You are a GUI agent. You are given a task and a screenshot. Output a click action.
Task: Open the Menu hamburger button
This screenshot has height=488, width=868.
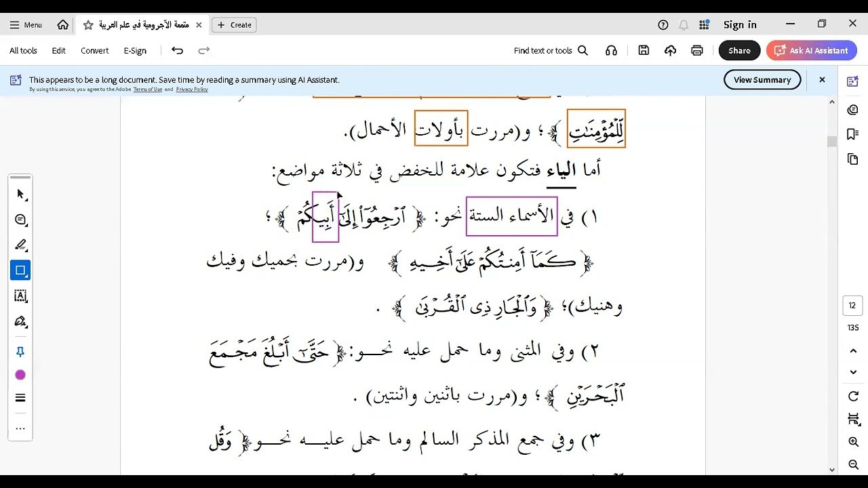tap(26, 24)
